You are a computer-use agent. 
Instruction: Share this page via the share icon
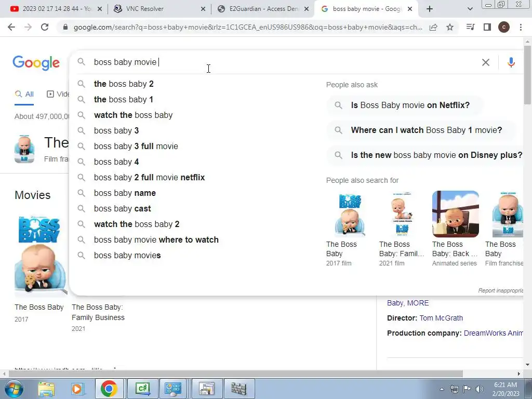[x=433, y=28]
